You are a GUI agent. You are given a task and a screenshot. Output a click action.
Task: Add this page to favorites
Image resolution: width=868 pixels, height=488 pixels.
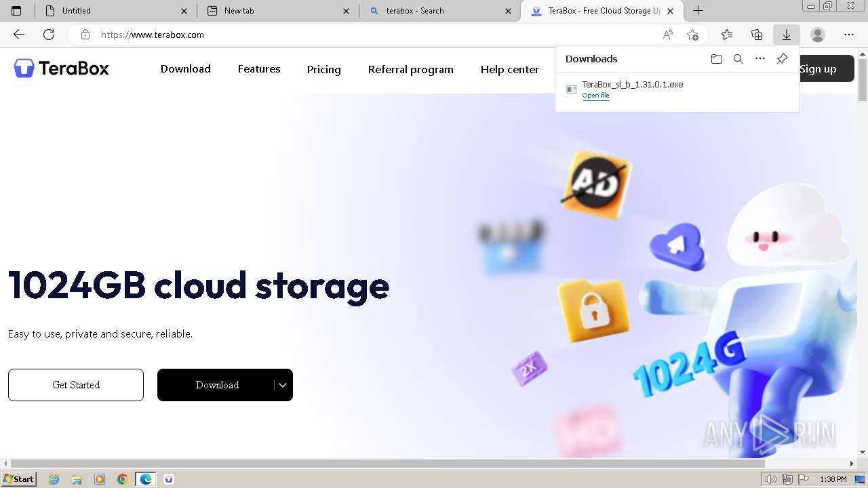click(x=692, y=35)
